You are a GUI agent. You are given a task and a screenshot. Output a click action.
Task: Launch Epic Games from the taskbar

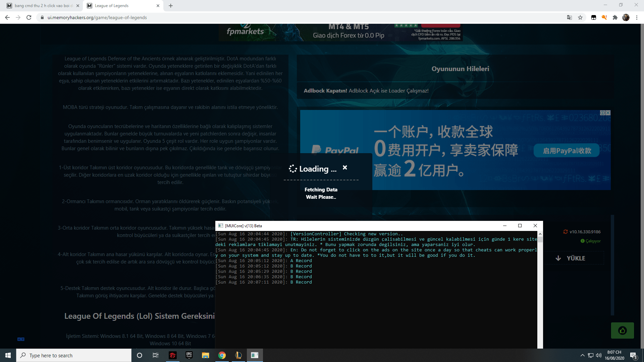tap(189, 355)
